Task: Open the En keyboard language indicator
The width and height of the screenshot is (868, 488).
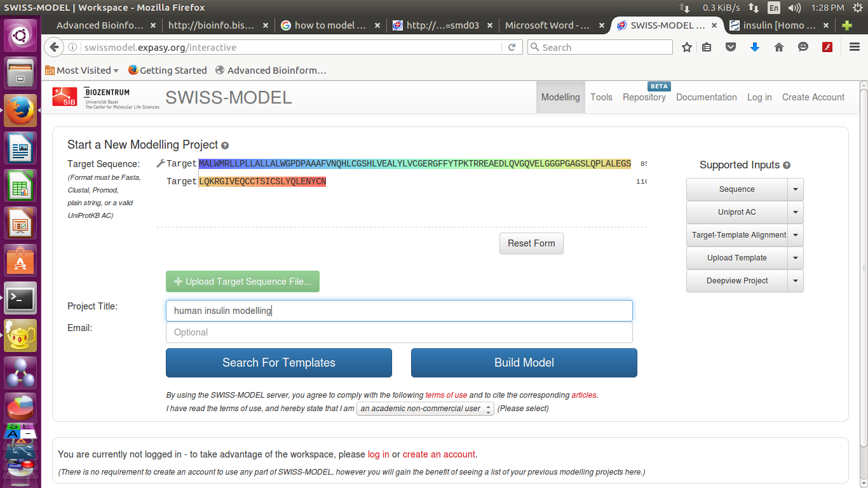Action: 773,8
